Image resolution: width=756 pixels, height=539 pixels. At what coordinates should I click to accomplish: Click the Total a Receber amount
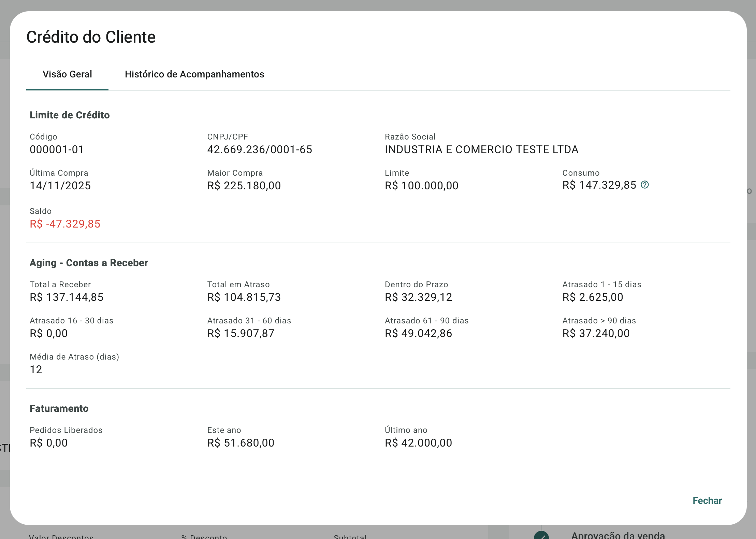tap(67, 297)
